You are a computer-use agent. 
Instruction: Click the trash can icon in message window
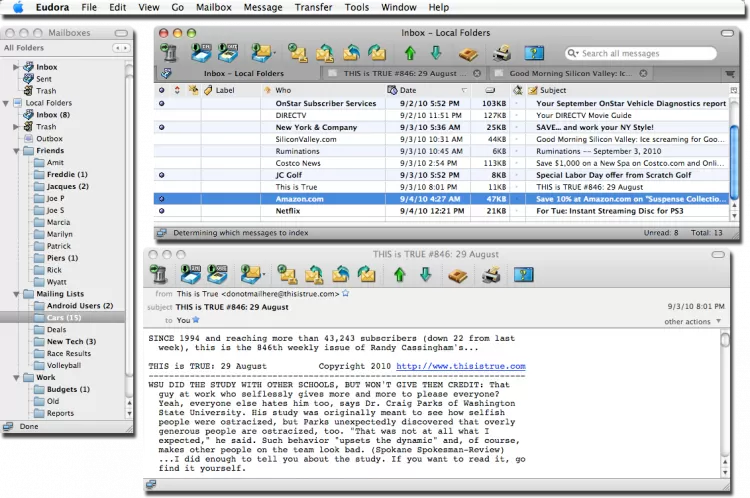click(159, 273)
